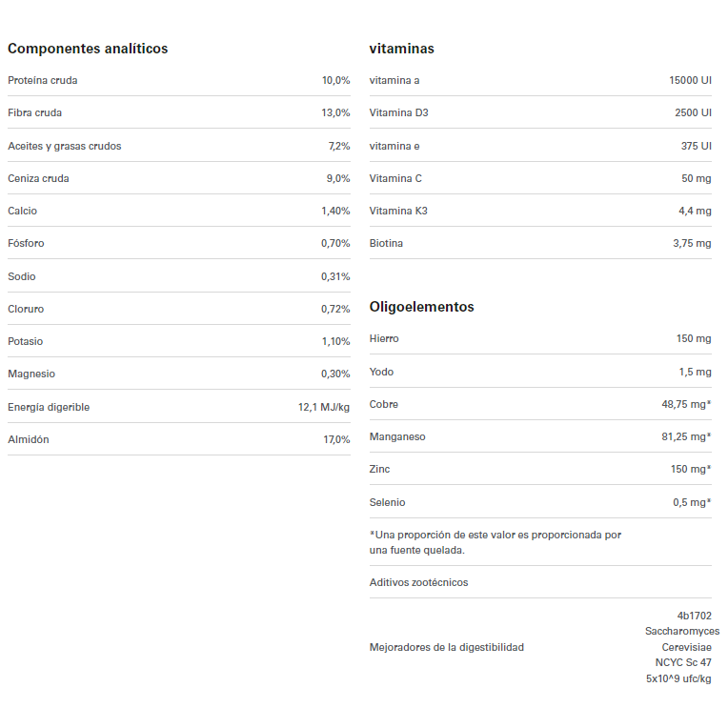Select Mejoradores de la digestibilidad text
Viewport: 728px width, 728px height.
[x=447, y=647]
